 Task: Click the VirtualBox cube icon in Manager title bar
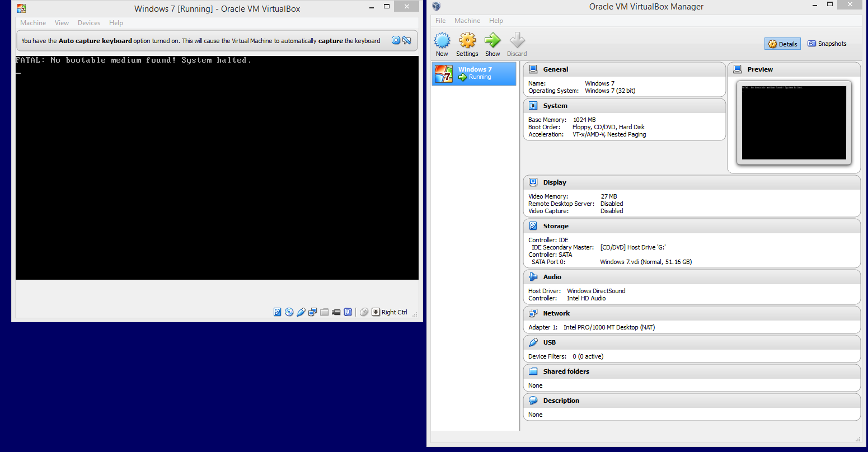[437, 7]
